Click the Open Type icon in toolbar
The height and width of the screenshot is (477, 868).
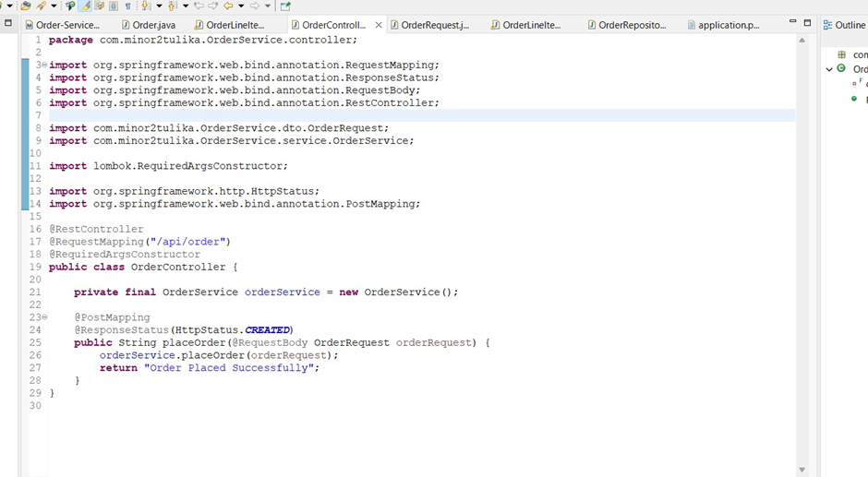[x=25, y=6]
